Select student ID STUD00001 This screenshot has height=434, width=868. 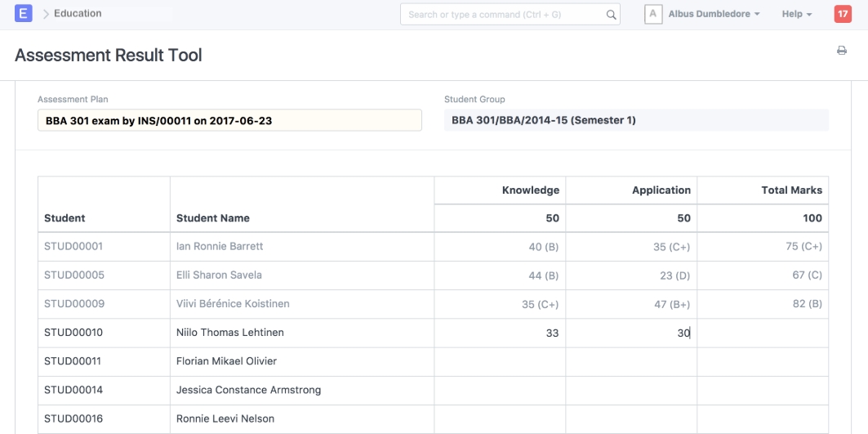point(73,246)
